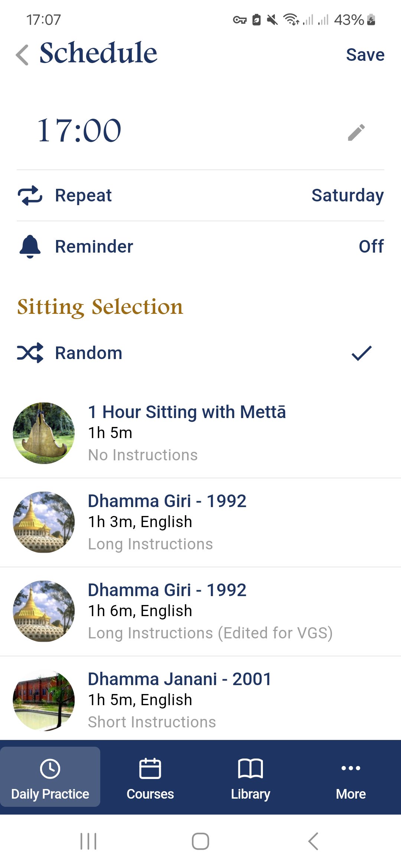
Task: Tap the Random shuffle icon
Action: point(30,353)
